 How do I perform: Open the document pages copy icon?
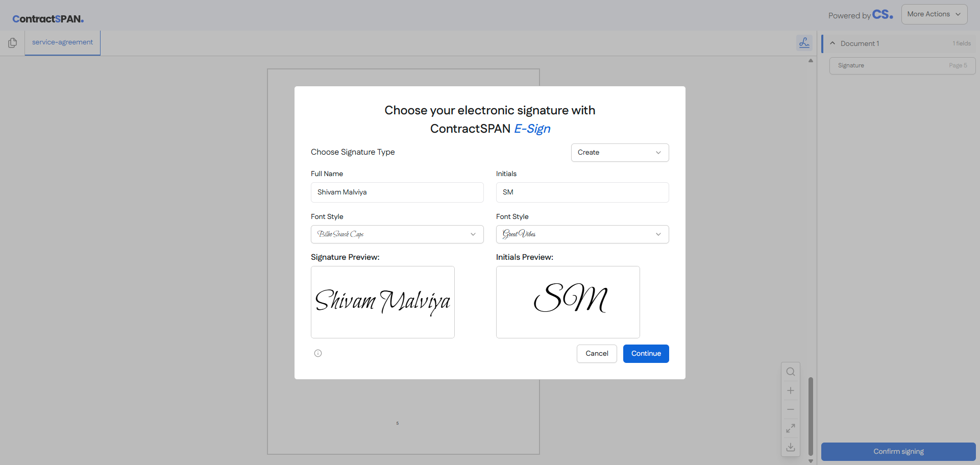[x=12, y=43]
